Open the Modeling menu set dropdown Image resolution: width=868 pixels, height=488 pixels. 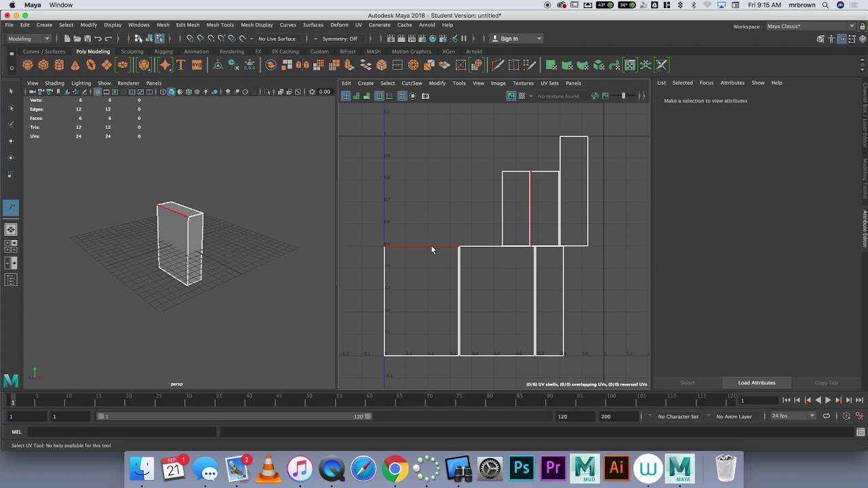28,39
